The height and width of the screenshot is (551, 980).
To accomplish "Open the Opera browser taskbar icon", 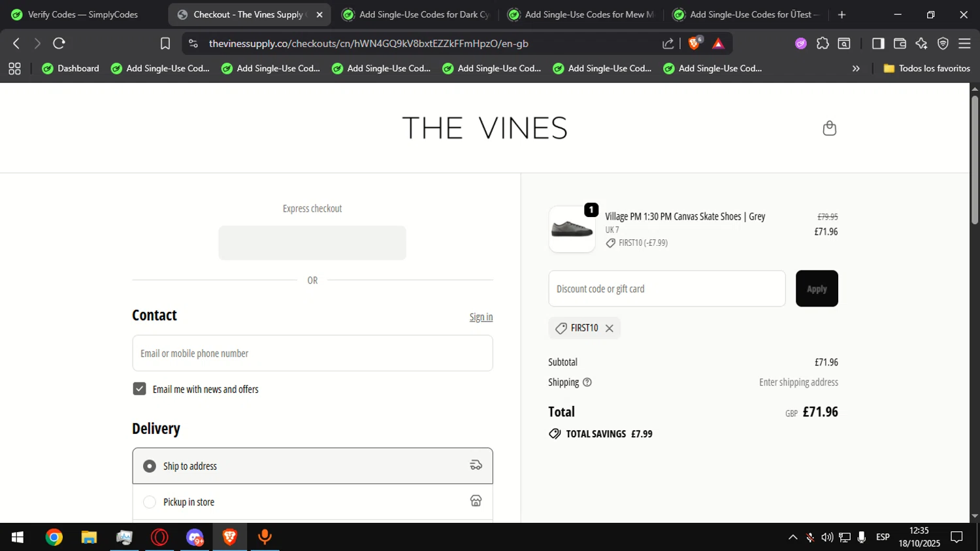I will click(x=159, y=537).
